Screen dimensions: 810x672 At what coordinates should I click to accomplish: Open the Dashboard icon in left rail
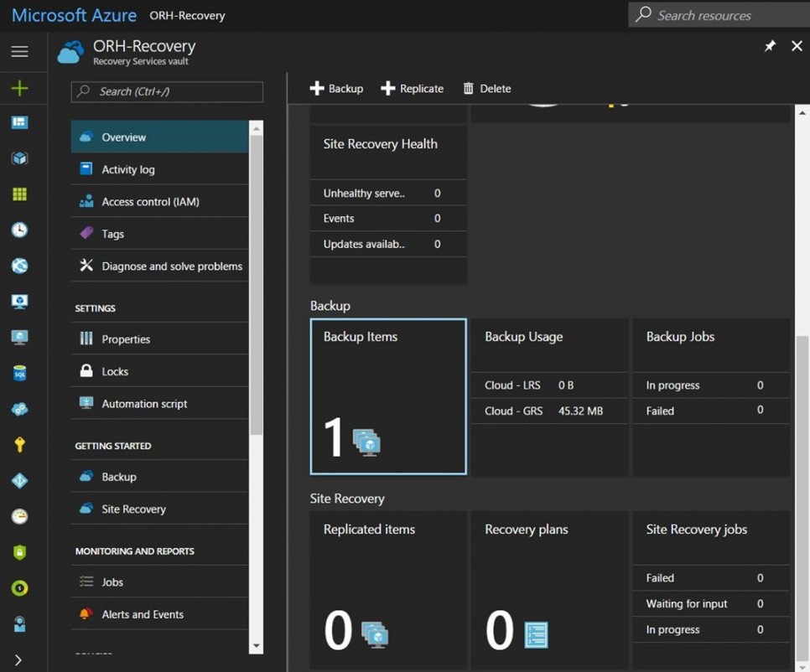pos(19,122)
